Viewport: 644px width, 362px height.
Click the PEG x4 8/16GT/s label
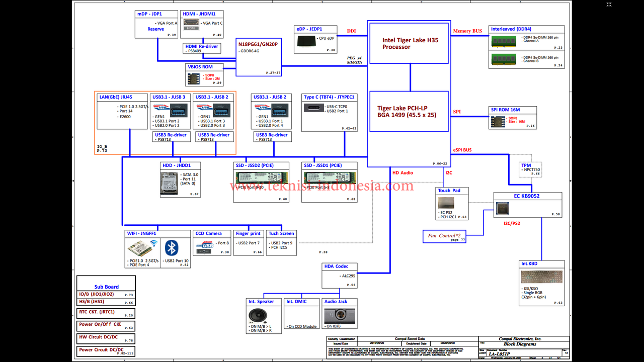click(355, 60)
